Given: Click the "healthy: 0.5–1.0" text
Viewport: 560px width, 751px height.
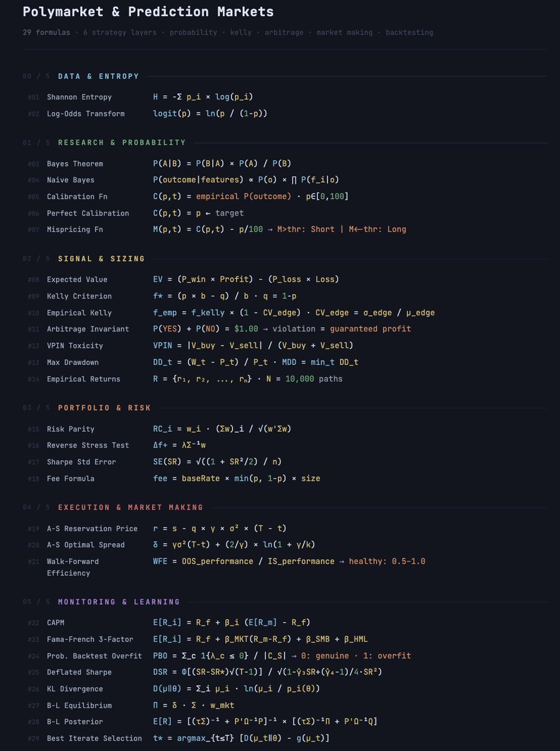Looking at the screenshot, I should coord(387,561).
